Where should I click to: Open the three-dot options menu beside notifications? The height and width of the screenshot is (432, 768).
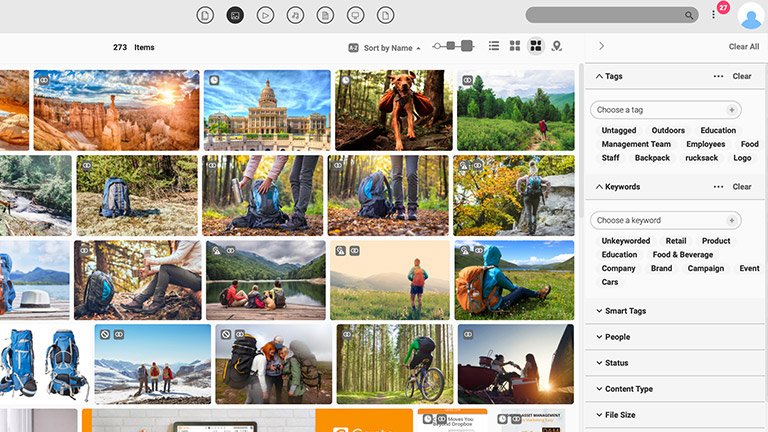(x=713, y=15)
